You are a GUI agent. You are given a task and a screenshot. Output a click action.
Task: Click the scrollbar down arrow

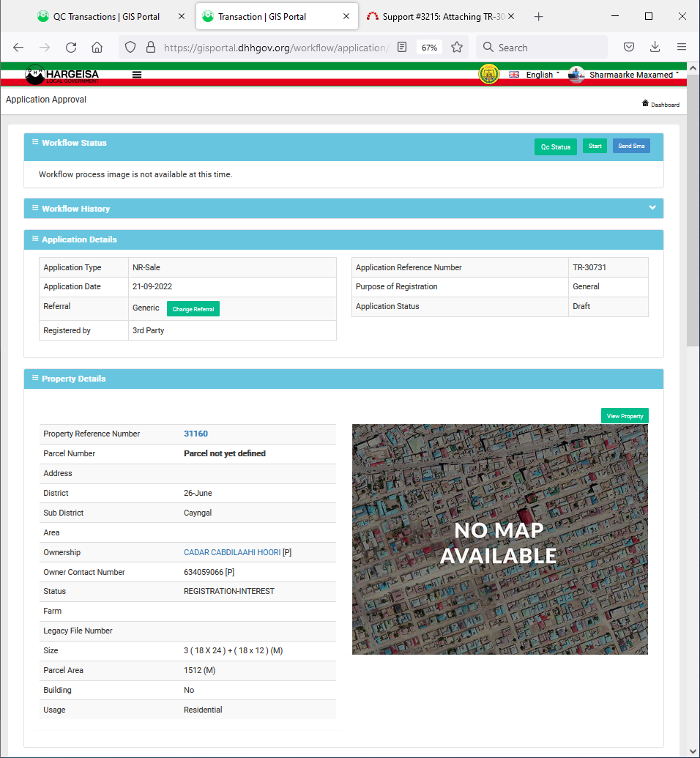[693, 751]
